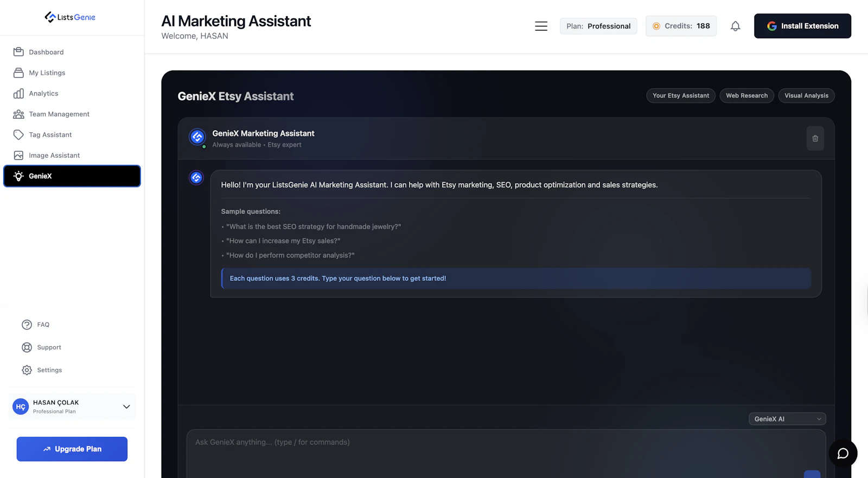Viewport: 868px width, 478px height.
Task: Click the credits coin icon
Action: click(x=656, y=26)
